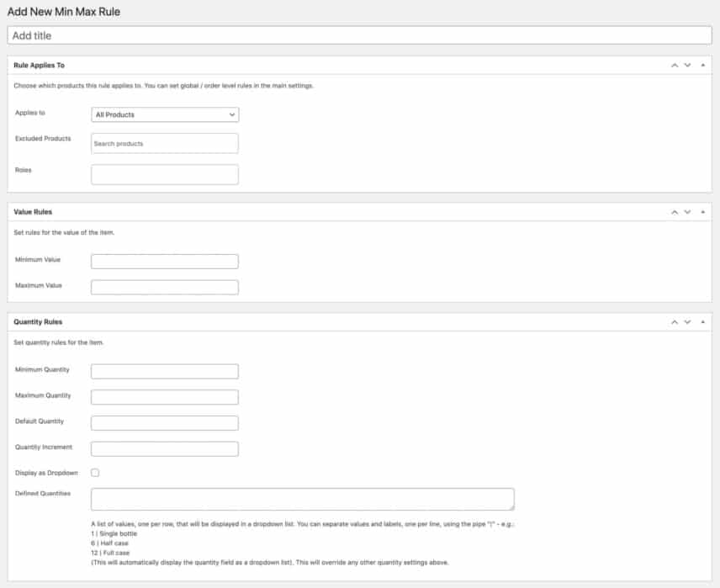Click the Add New Min Max Rule heading
Image resolution: width=720 pixels, height=588 pixels.
click(63, 12)
